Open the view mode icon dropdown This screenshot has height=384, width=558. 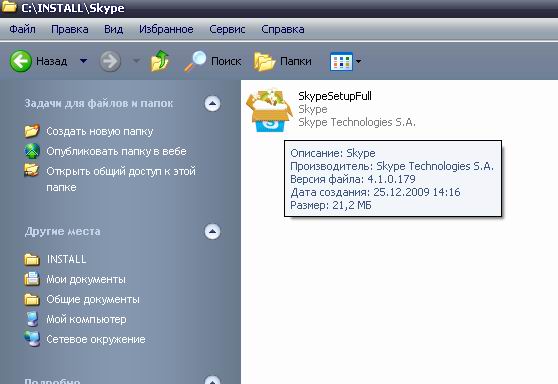click(x=345, y=62)
